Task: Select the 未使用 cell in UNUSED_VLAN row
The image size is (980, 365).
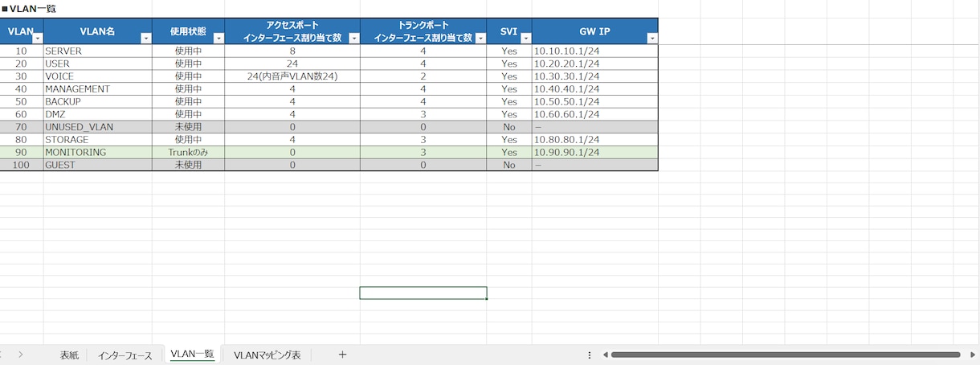Action: [188, 127]
